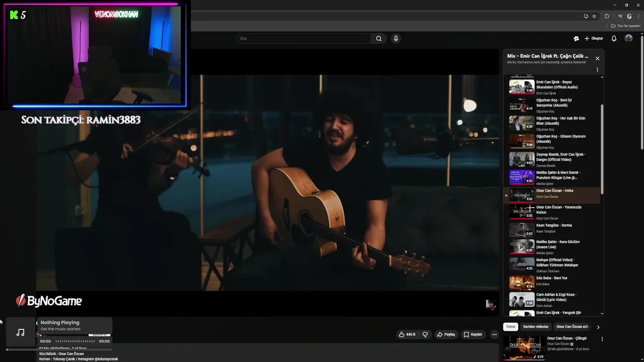The image size is (644, 362).
Task: Click the Paylaş share button
Action: pyautogui.click(x=446, y=334)
